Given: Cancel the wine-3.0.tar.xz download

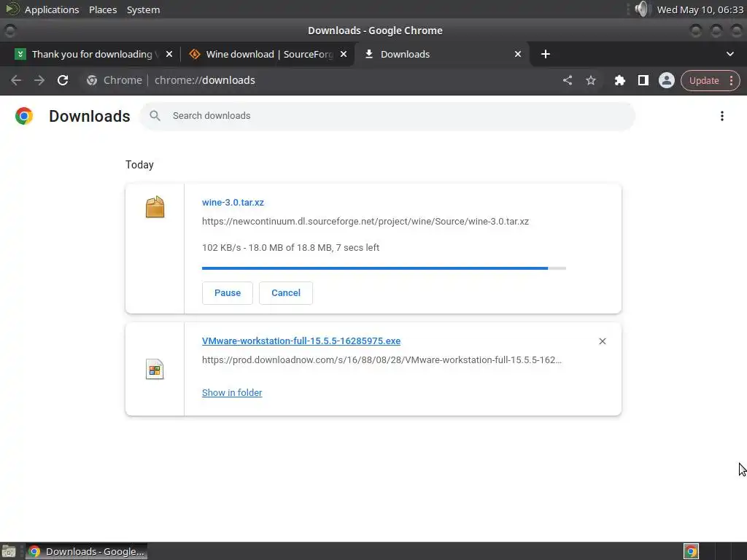Looking at the screenshot, I should click(286, 293).
